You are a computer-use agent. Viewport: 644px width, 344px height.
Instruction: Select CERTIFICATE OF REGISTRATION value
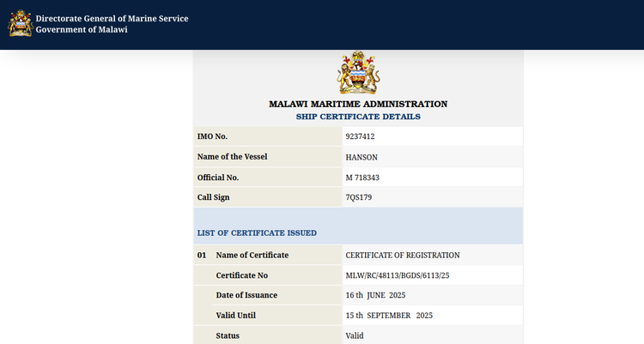point(403,255)
